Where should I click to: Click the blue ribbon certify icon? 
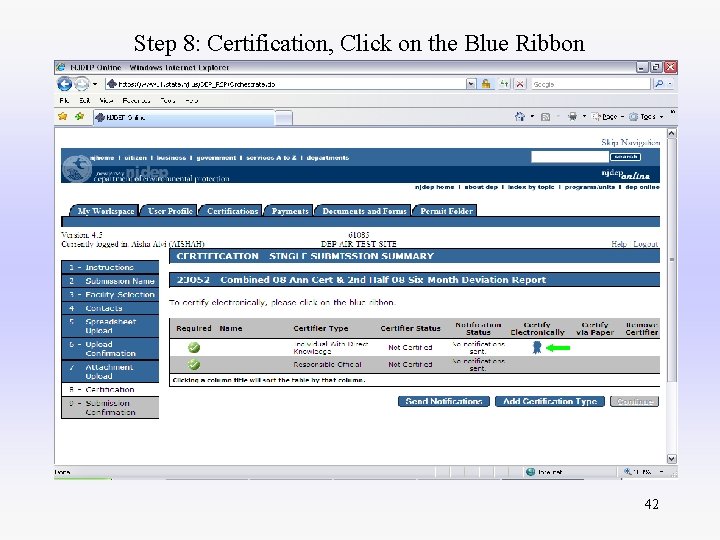[x=537, y=347]
